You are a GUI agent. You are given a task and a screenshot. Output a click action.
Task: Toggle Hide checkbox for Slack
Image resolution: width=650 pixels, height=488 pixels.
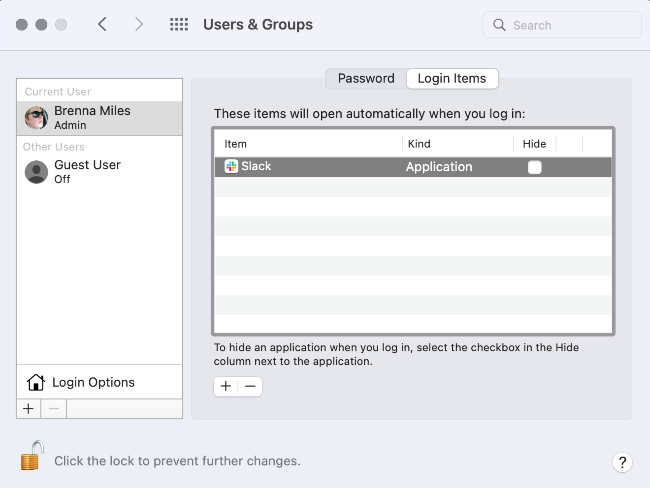click(535, 167)
